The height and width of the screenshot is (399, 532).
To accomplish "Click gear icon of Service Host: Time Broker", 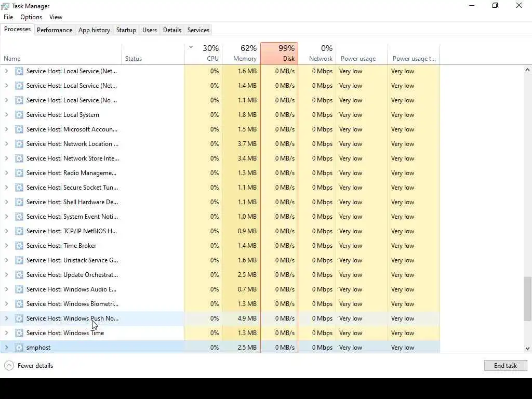I will (x=19, y=246).
